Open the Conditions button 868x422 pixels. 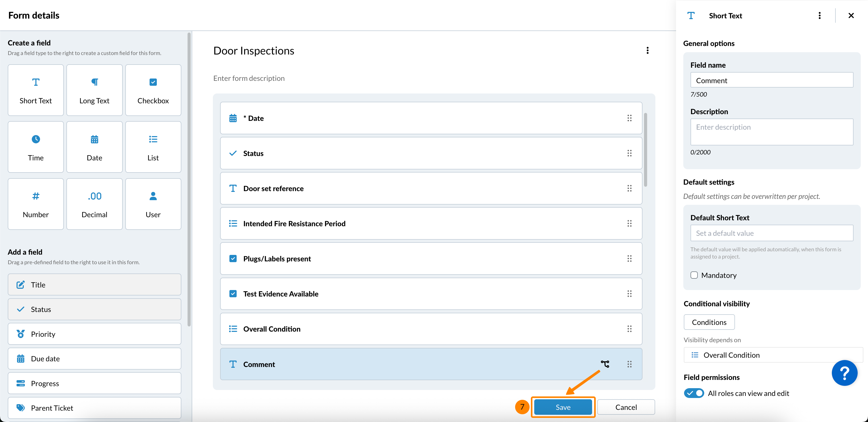(709, 322)
